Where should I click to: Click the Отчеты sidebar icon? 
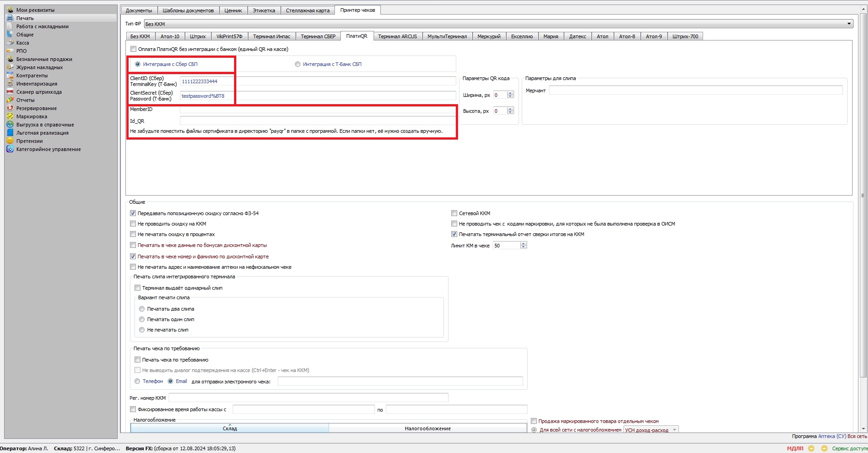10,100
